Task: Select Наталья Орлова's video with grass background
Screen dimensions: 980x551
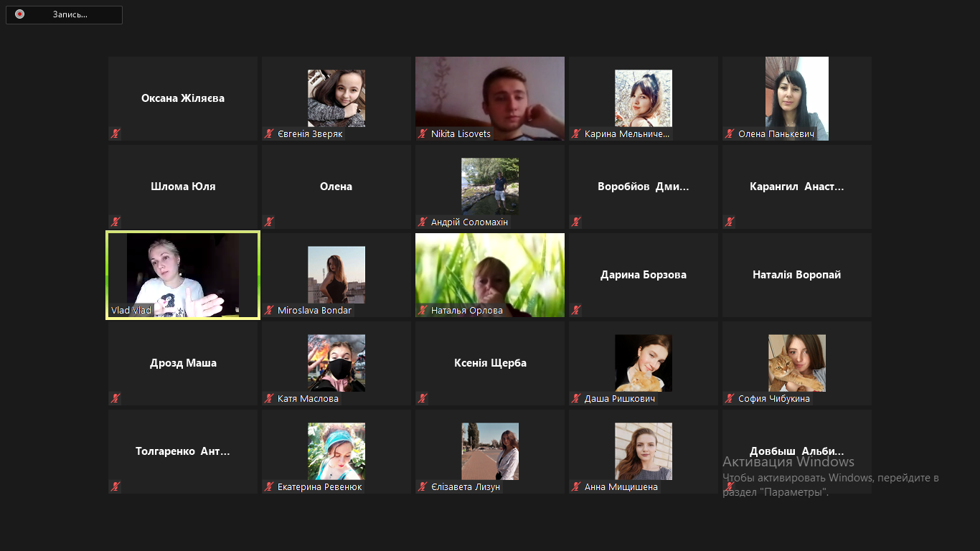Action: click(490, 275)
